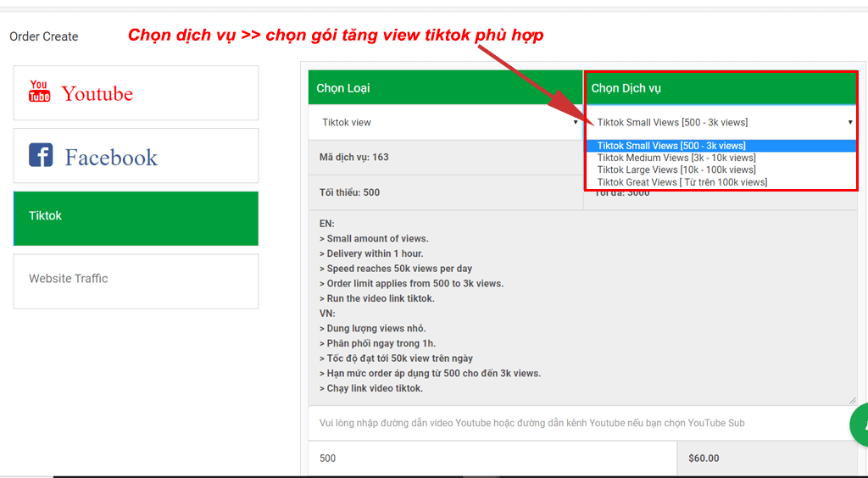Select the Tiktok category in sidebar
This screenshot has height=478, width=868.
tap(136, 219)
